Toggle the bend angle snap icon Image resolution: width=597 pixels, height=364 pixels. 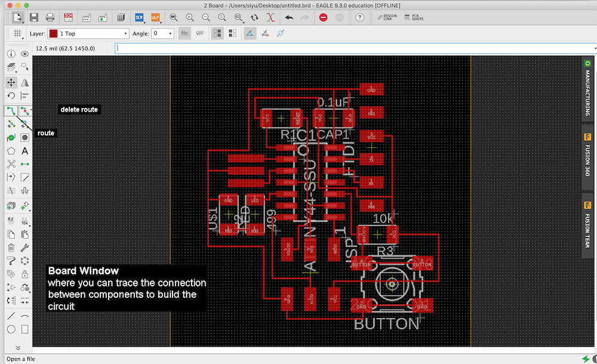point(250,33)
